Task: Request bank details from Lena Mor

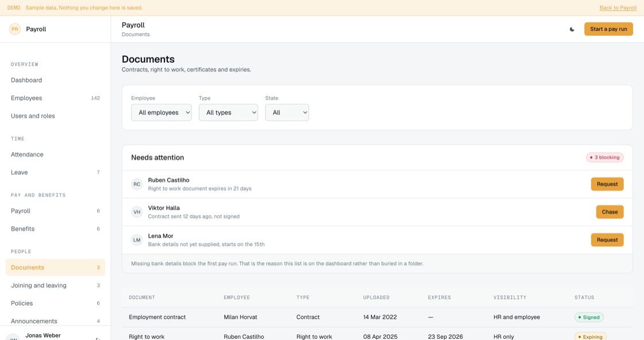Action: click(x=607, y=240)
